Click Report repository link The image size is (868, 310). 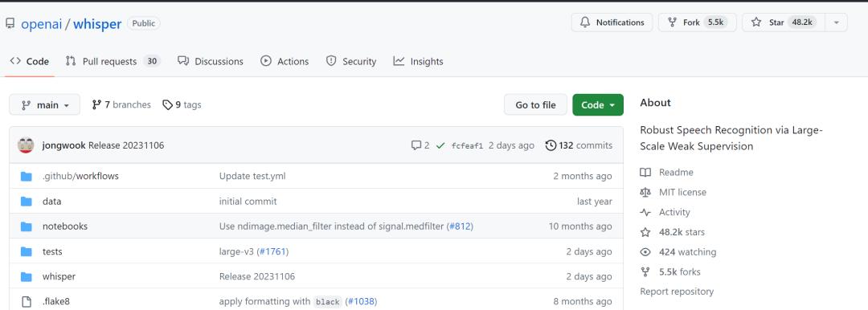[x=677, y=292]
